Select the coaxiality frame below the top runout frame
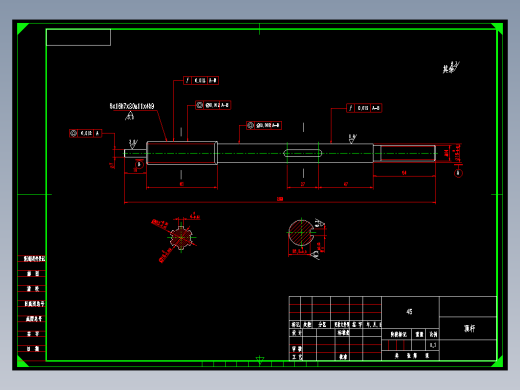This screenshot has height=390, width=520. tap(213, 105)
